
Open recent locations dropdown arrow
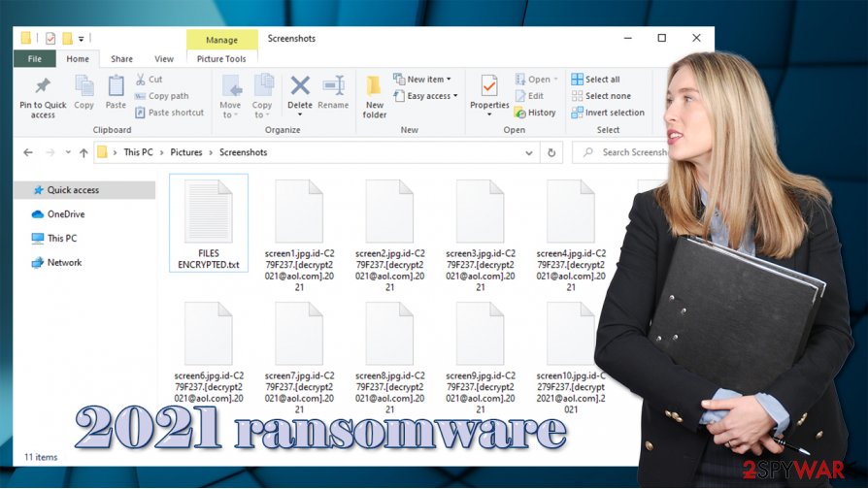(x=68, y=152)
